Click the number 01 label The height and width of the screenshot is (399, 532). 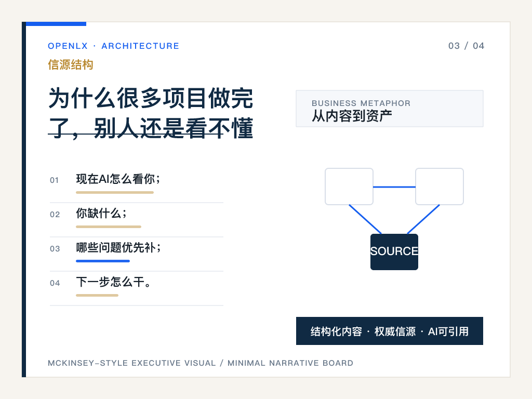(x=54, y=180)
